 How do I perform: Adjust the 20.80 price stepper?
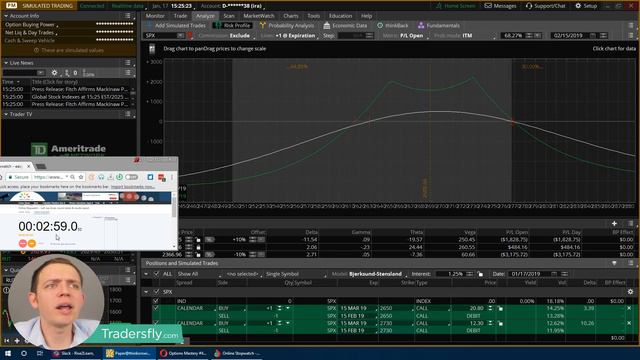click(x=490, y=308)
